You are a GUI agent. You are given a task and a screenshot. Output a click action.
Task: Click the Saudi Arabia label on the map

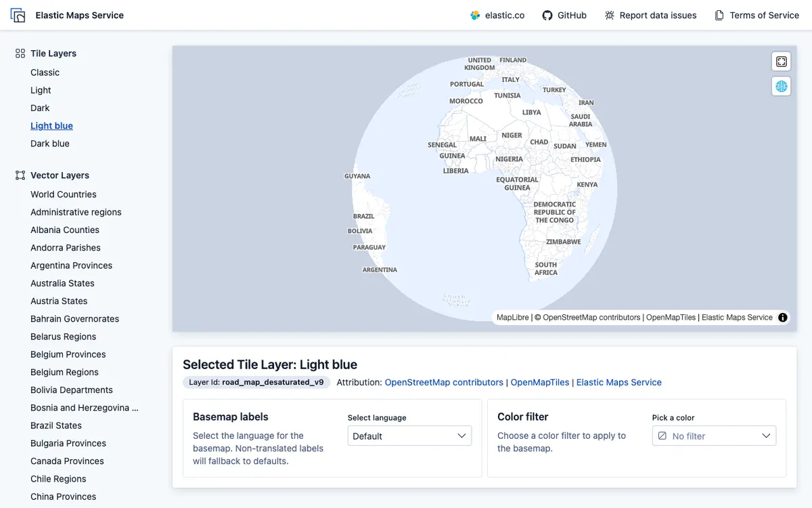(x=581, y=120)
